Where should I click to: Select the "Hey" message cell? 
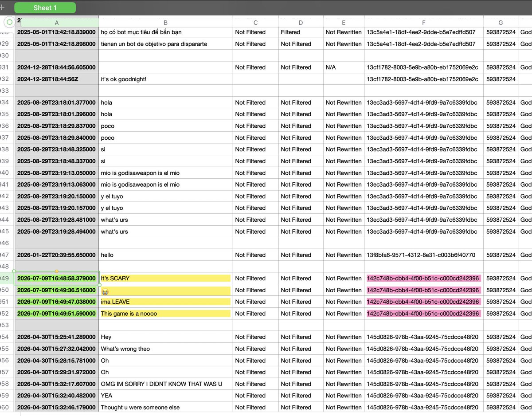[x=166, y=337]
